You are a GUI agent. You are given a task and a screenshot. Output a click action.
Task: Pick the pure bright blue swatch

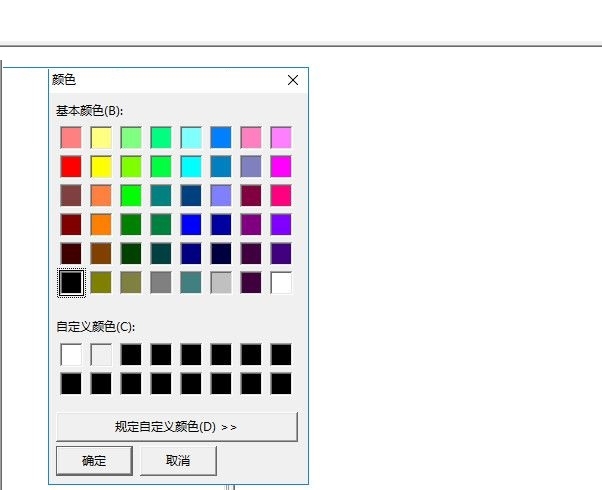click(191, 225)
